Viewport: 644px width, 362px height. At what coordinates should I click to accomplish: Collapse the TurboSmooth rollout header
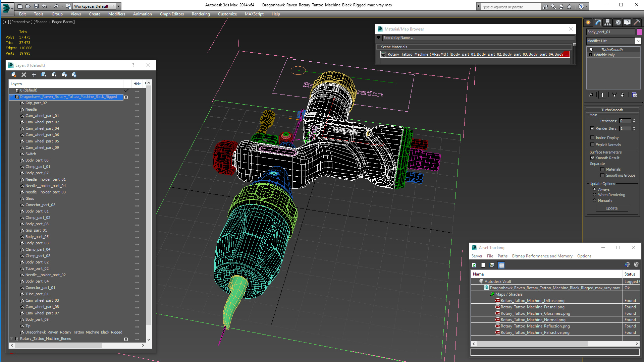point(612,110)
